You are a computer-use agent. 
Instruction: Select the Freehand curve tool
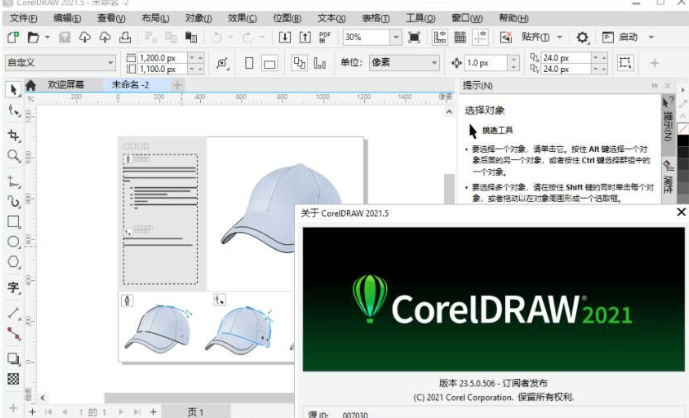click(x=13, y=181)
